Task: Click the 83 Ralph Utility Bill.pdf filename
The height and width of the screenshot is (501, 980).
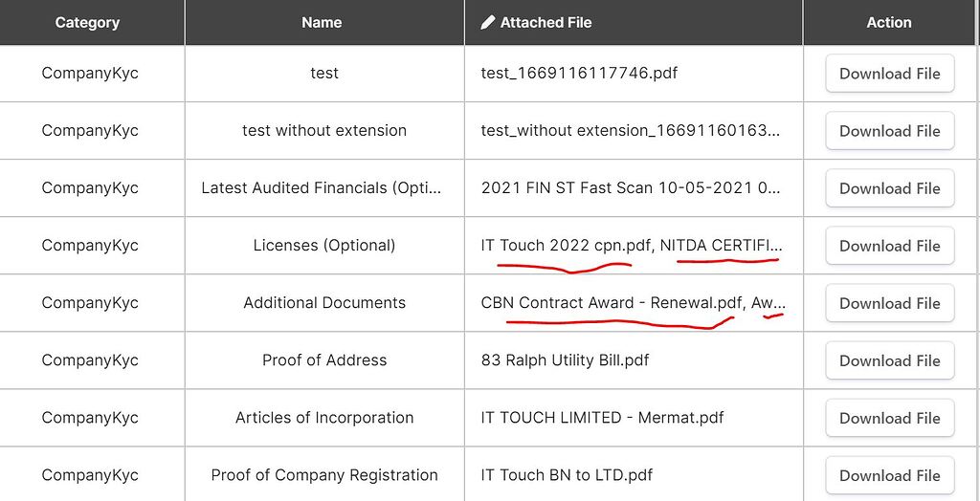Action: click(x=565, y=360)
